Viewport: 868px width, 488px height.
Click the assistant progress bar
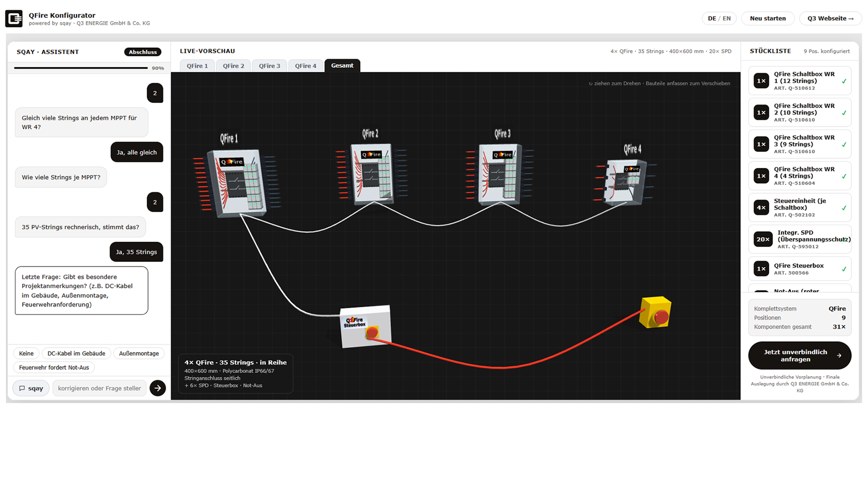81,68
